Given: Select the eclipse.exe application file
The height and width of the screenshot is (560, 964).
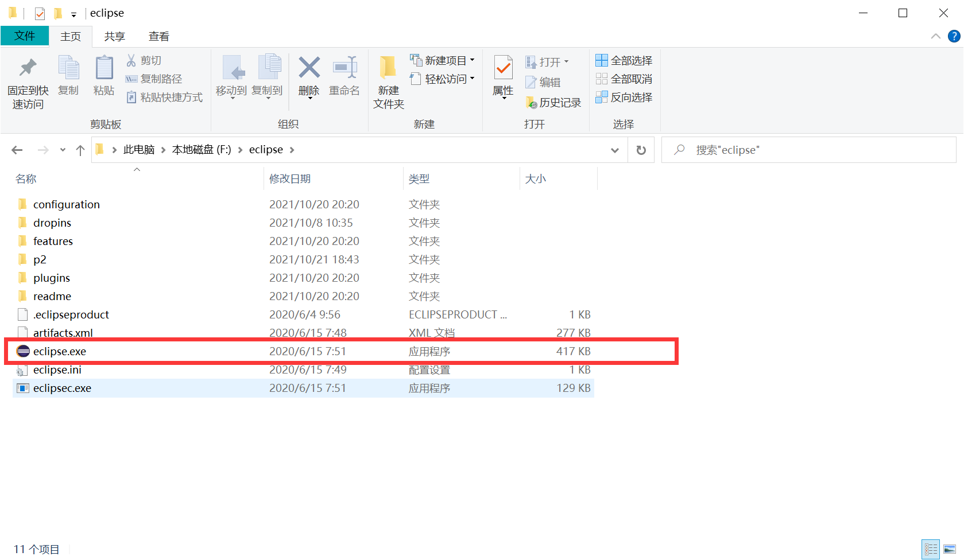Looking at the screenshot, I should tap(303, 351).
